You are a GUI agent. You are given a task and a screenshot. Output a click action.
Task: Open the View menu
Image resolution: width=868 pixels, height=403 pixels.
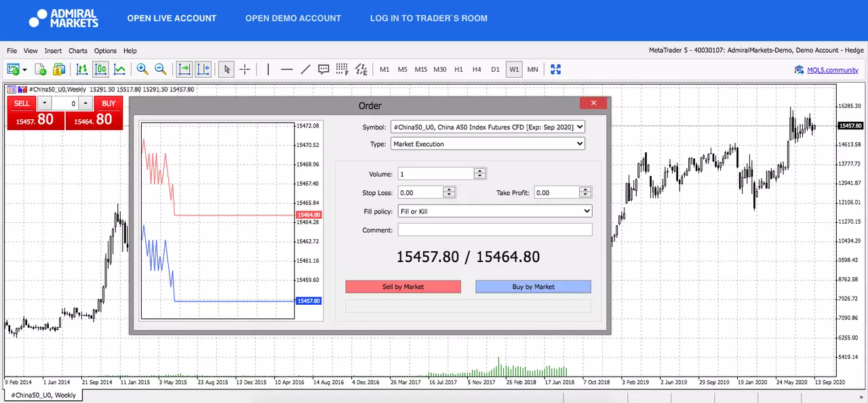31,51
